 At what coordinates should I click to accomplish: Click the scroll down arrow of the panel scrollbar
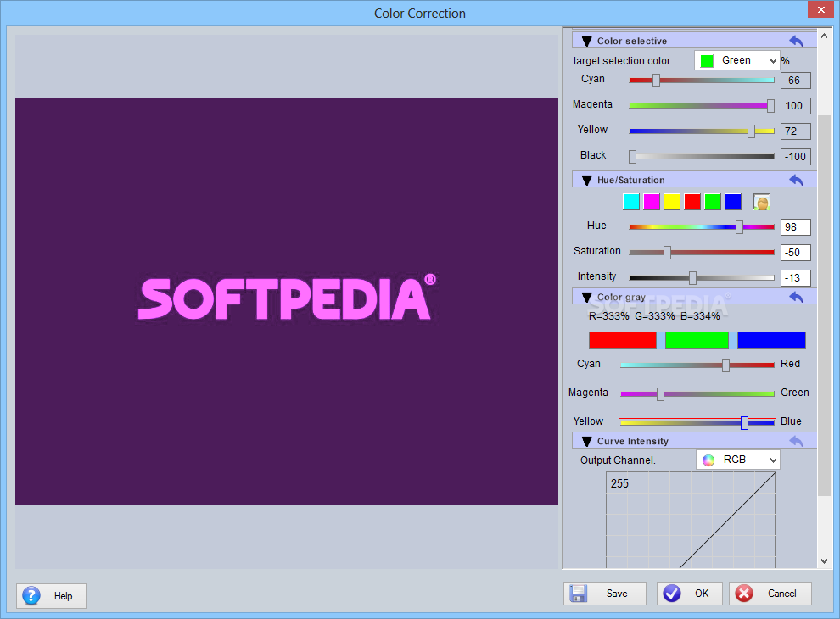point(824,561)
